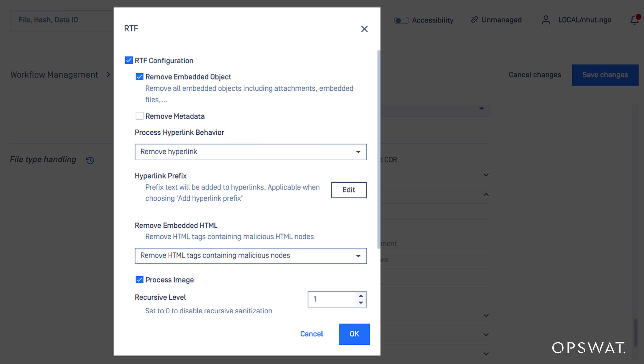Decrement Recursive Level using the down arrow

(x=361, y=303)
